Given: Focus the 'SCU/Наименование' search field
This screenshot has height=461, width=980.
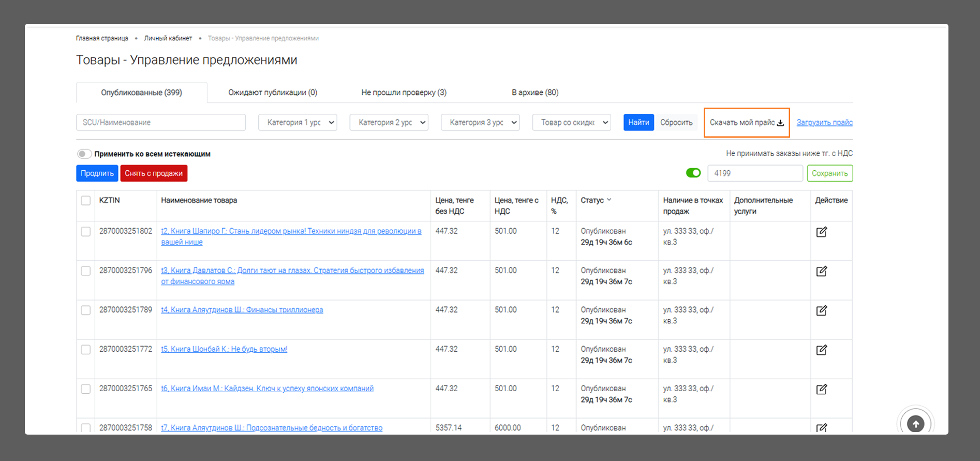Looking at the screenshot, I should pos(161,123).
